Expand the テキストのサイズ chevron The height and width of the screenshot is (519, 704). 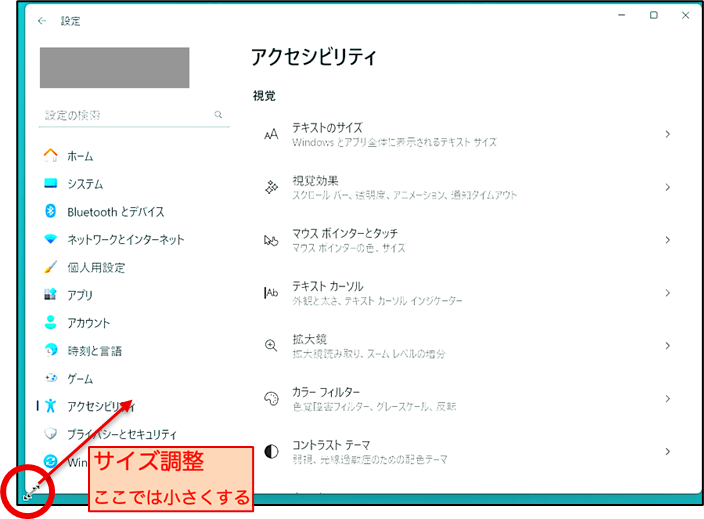[667, 134]
